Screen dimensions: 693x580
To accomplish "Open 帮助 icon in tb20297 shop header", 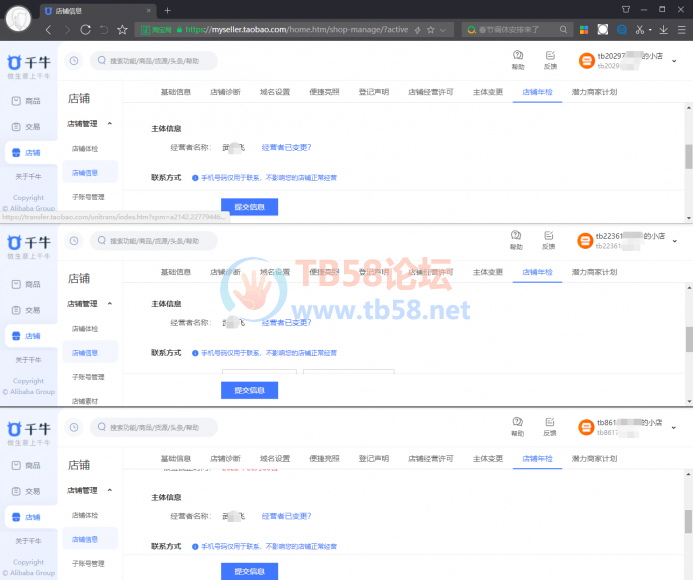I will coord(518,60).
